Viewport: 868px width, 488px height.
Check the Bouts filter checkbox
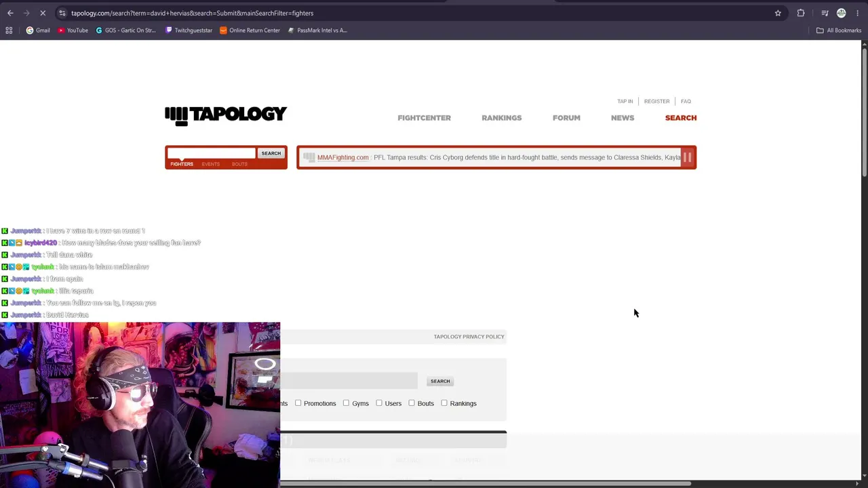[412, 403]
